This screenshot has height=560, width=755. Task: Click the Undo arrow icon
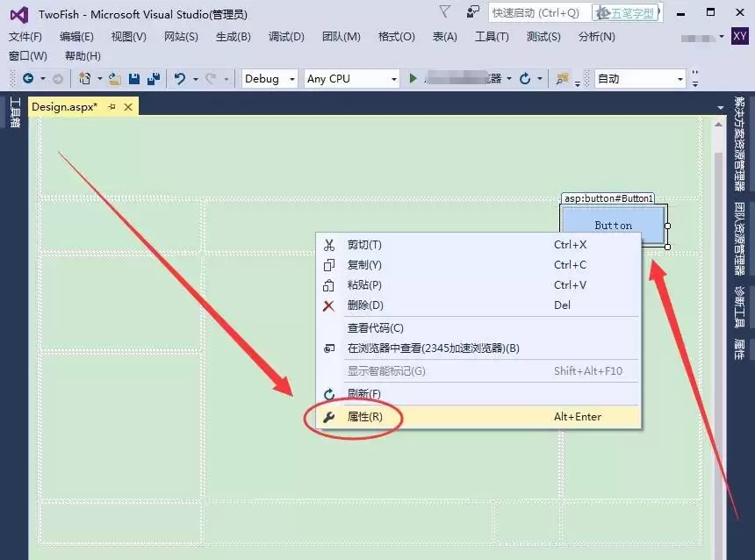coord(179,78)
